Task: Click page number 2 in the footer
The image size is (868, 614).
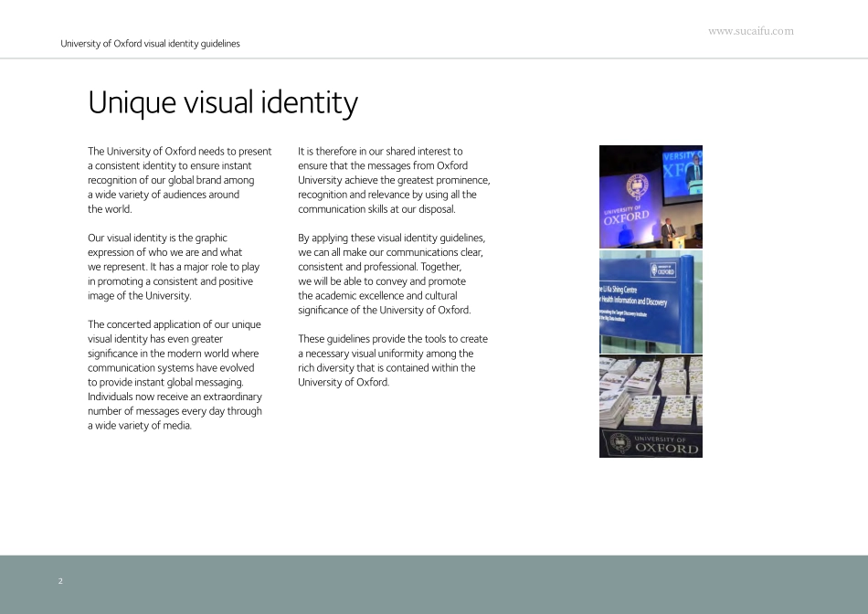Action: click(x=60, y=581)
